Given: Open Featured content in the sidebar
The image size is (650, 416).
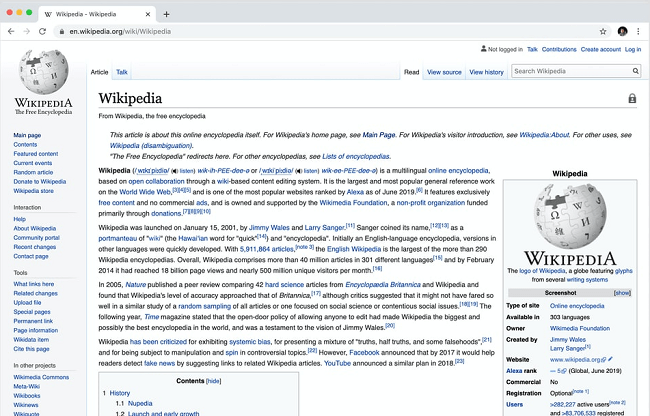Looking at the screenshot, I should pyautogui.click(x=36, y=154).
